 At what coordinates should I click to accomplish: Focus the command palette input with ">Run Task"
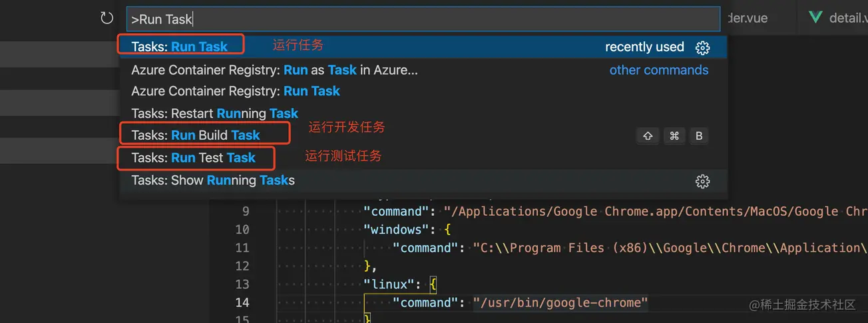(x=423, y=19)
